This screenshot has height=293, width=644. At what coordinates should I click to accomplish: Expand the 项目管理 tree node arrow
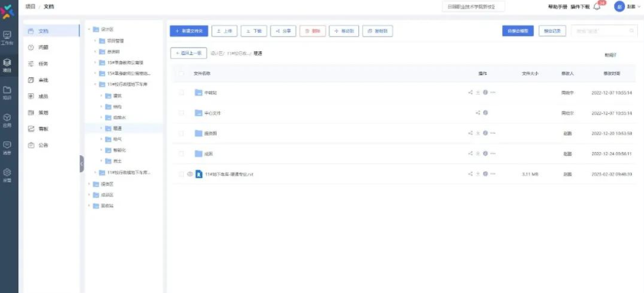(95, 41)
